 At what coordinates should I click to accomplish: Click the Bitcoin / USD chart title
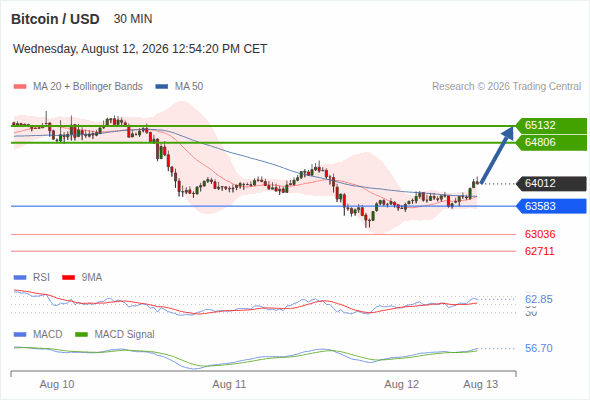point(55,19)
